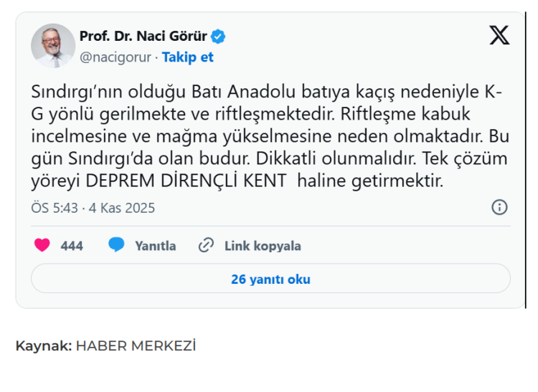The image size is (538, 392).
Task: Click the chain link icon
Action: (206, 245)
